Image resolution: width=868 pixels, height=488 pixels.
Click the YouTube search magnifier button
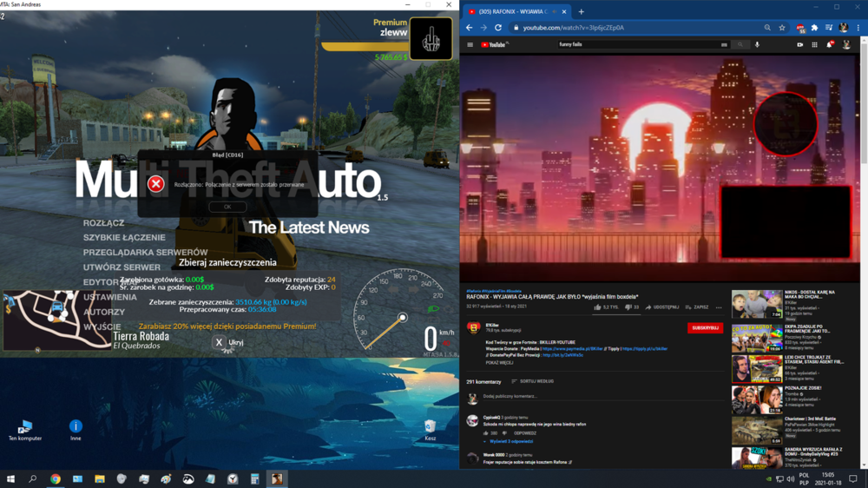tap(740, 45)
